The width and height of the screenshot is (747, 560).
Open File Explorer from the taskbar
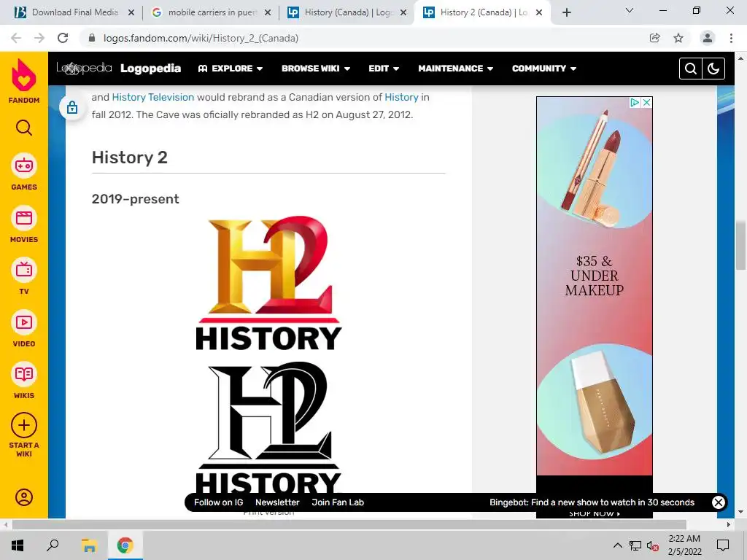(89, 545)
